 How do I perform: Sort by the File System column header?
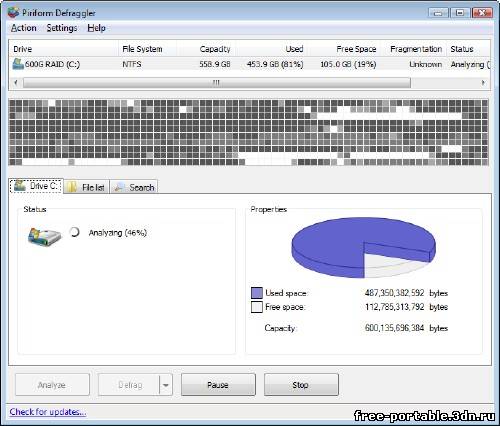pyautogui.click(x=148, y=49)
